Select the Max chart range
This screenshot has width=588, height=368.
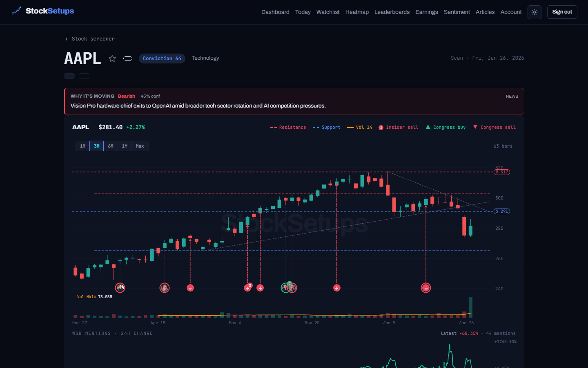tap(140, 146)
